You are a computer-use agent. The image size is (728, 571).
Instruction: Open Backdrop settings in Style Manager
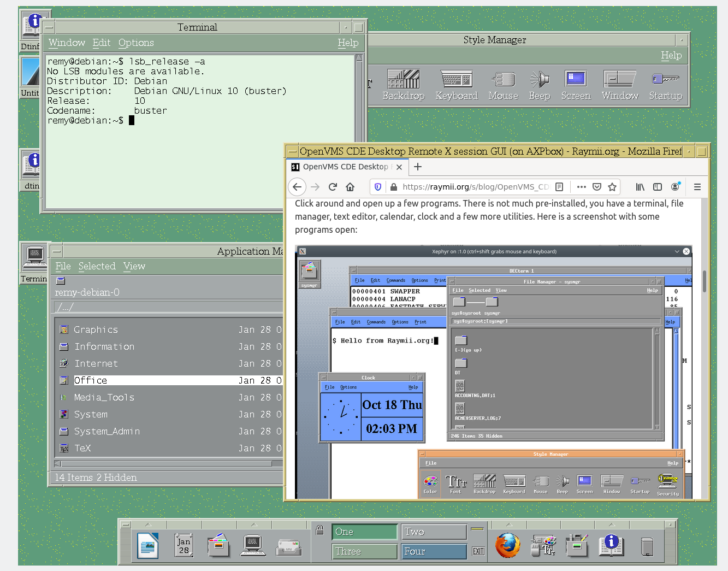[404, 82]
